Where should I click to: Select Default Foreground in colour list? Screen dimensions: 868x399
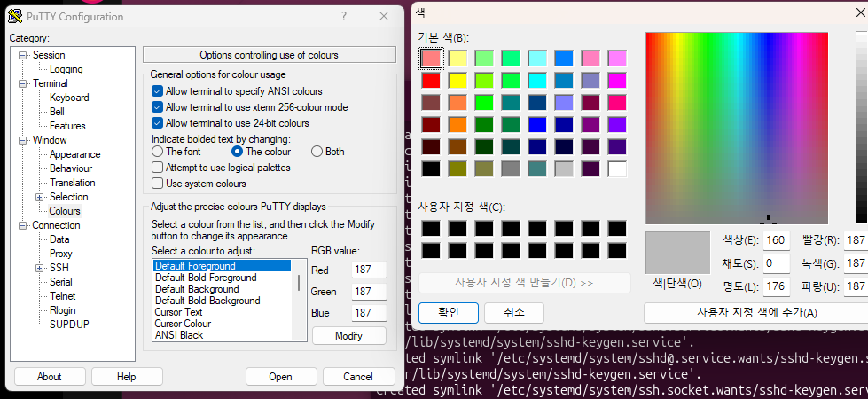[x=222, y=266]
